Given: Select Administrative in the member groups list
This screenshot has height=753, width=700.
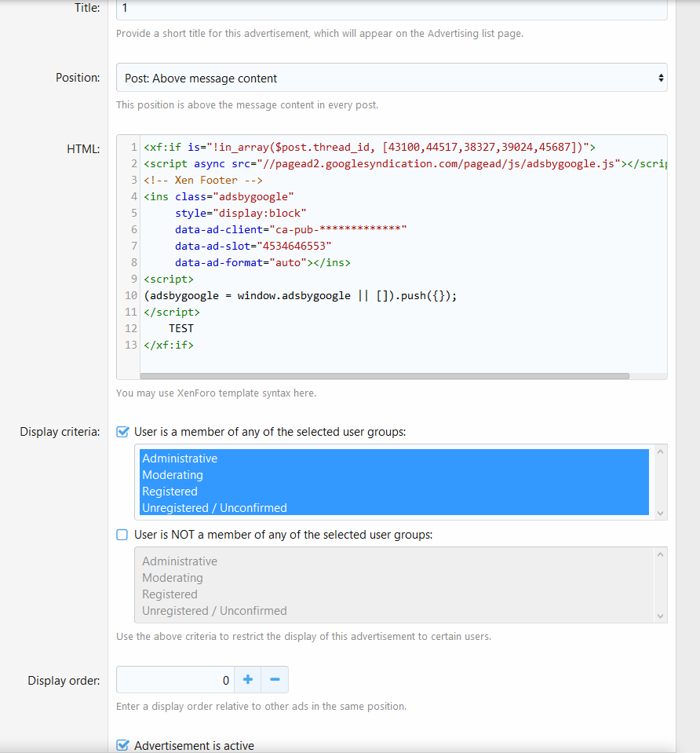Looking at the screenshot, I should tap(394, 458).
